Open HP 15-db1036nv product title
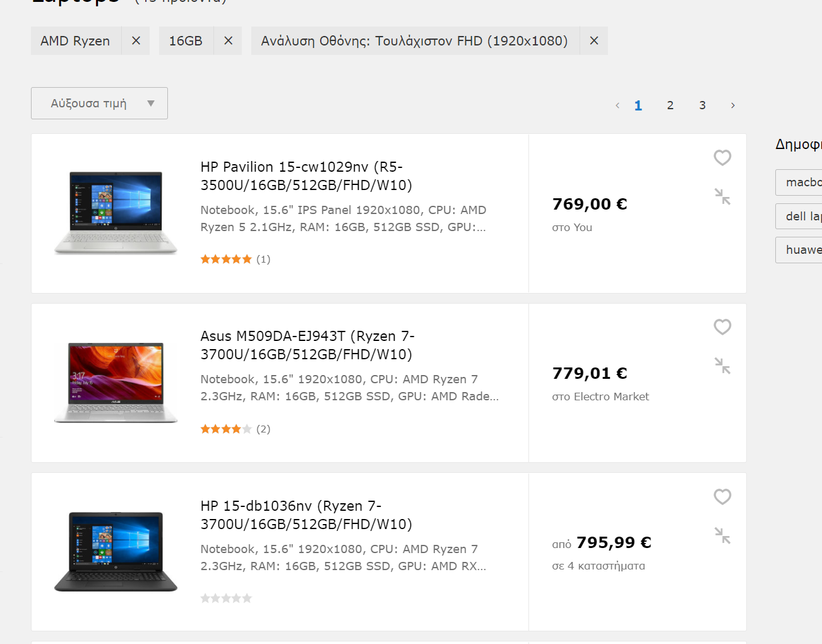This screenshot has height=644, width=822. [306, 515]
